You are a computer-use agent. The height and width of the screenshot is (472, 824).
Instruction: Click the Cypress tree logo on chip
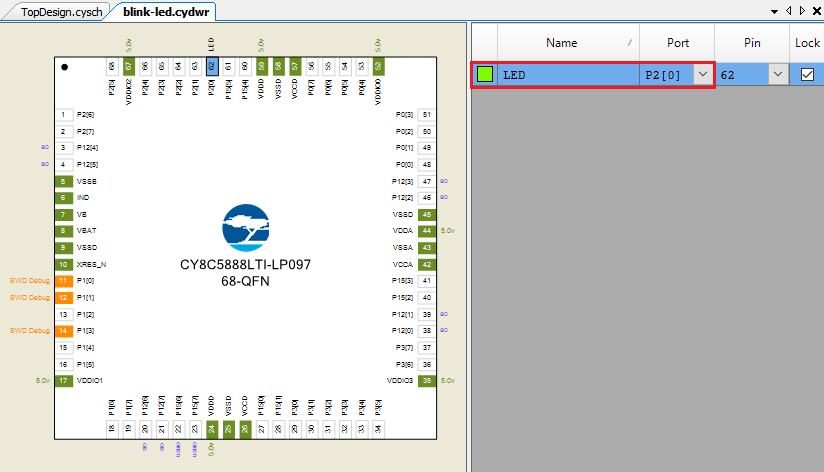coord(246,228)
